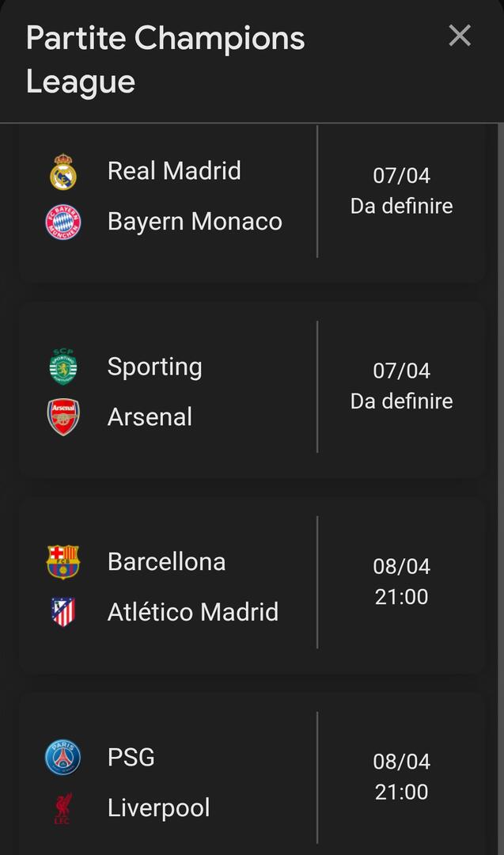Tap the Barcellona team name

[166, 562]
